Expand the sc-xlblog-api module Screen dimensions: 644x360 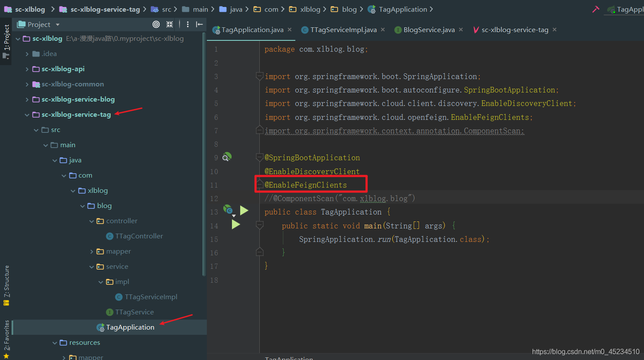pyautogui.click(x=27, y=69)
